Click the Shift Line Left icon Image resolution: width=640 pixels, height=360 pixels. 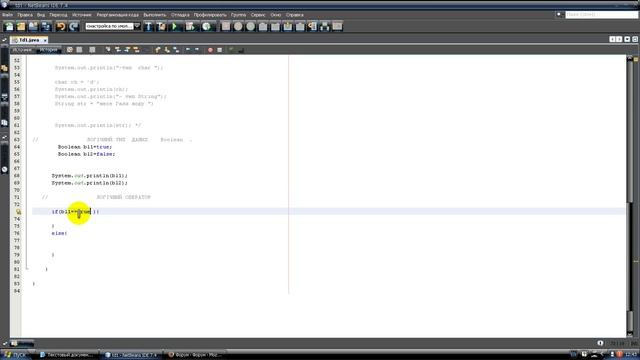coord(188,50)
